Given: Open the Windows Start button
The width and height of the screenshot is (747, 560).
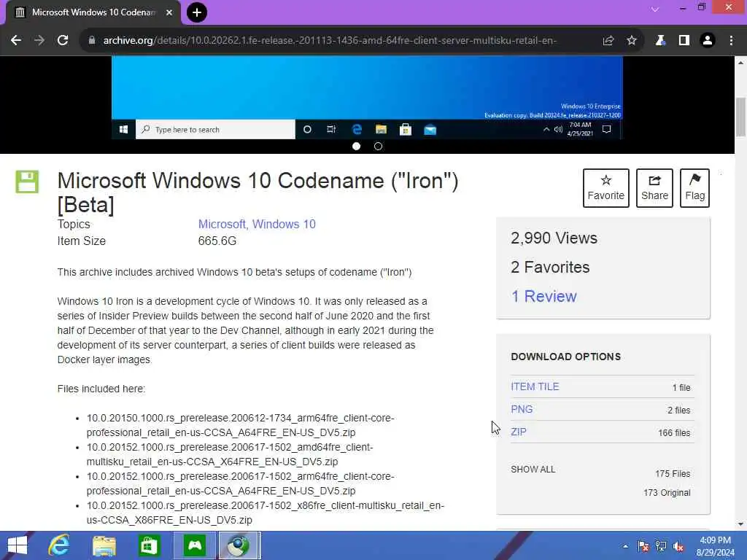Looking at the screenshot, I should click(x=18, y=545).
